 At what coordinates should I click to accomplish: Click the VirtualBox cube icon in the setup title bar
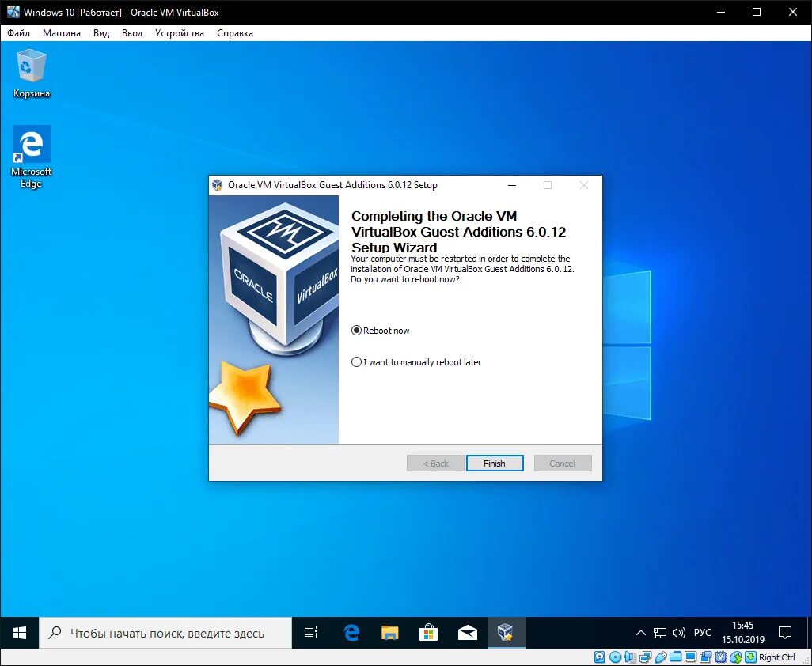tap(218, 185)
